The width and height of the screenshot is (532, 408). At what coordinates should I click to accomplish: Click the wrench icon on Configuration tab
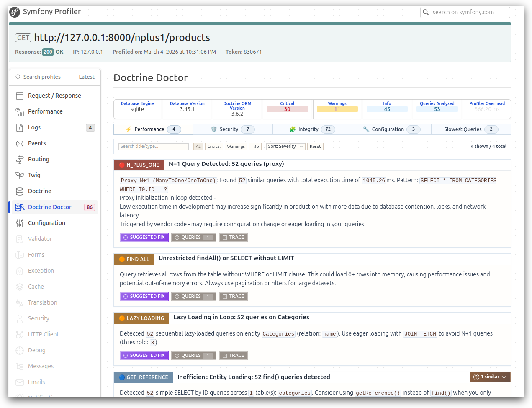[366, 129]
